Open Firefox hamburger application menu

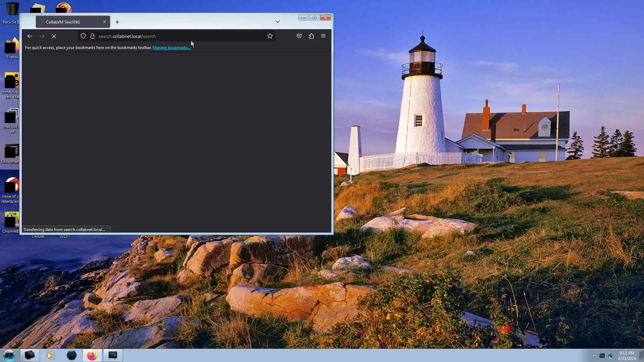click(323, 36)
